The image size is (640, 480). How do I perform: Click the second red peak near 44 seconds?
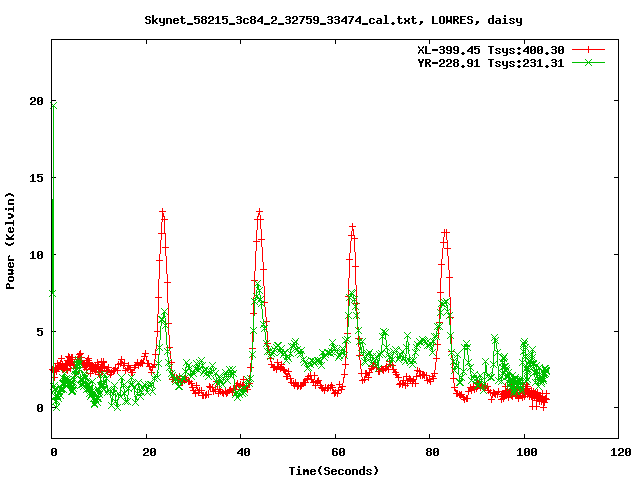[259, 212]
